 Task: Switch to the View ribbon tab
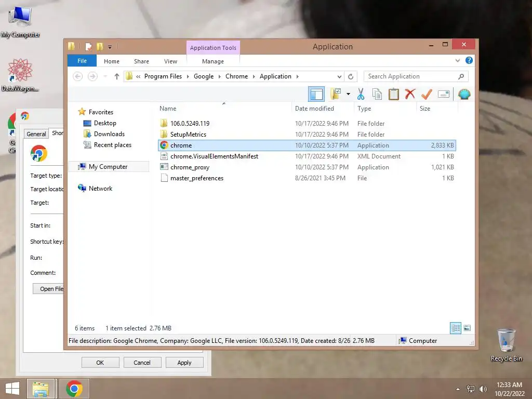pyautogui.click(x=170, y=61)
